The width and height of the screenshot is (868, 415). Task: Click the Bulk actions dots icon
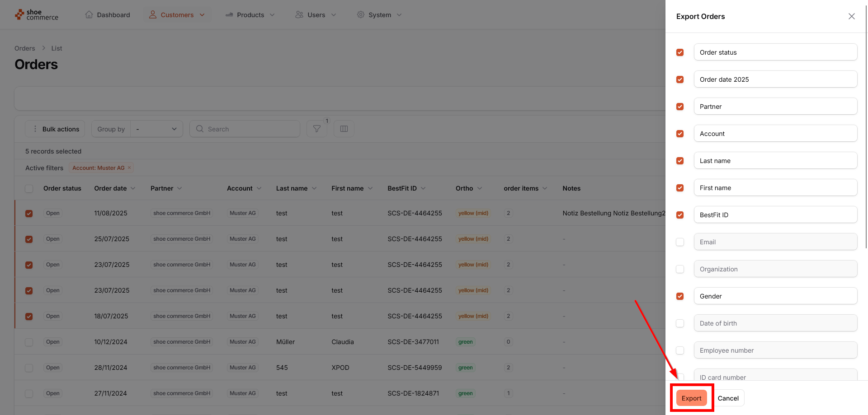35,129
